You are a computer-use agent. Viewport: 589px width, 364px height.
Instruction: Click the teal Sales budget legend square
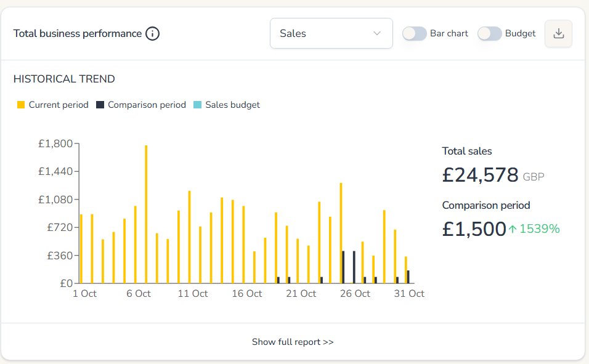tap(197, 105)
